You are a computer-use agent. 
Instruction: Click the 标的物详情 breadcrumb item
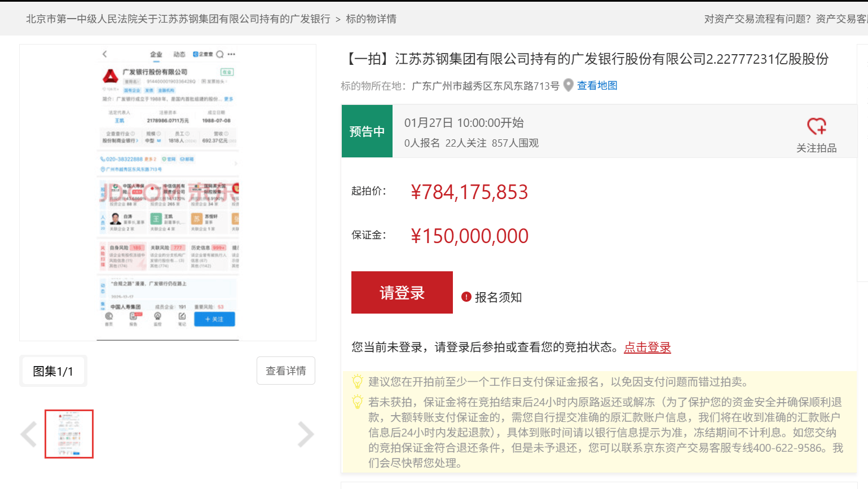[371, 19]
